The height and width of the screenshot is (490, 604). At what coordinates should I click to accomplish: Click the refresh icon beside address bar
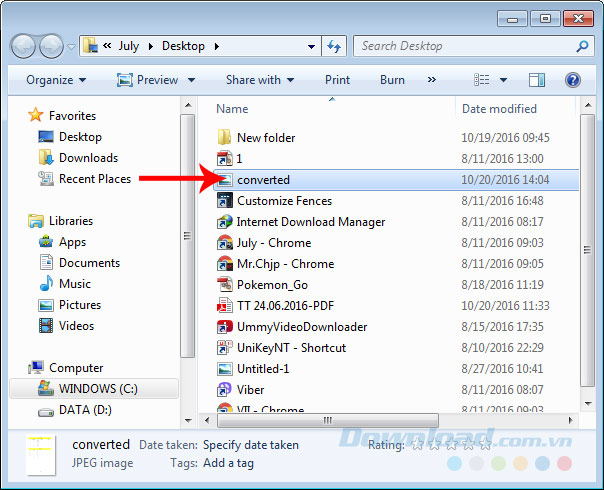(334, 46)
